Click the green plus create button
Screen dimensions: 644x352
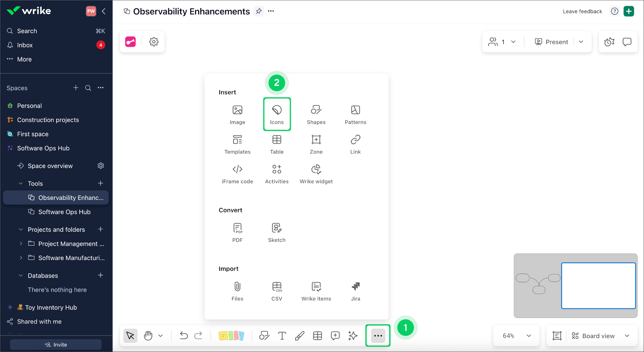[x=629, y=11]
